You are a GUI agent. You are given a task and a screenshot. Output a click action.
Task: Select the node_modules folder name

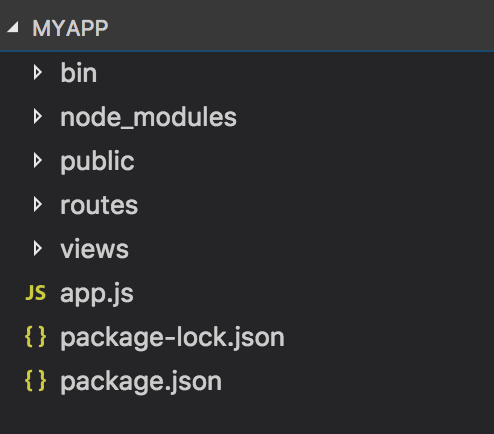(x=148, y=117)
